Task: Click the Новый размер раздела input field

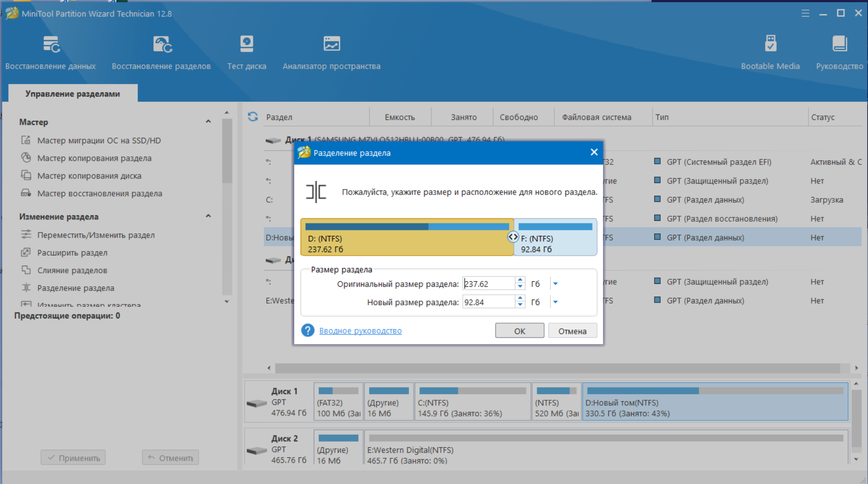Action: click(x=489, y=302)
